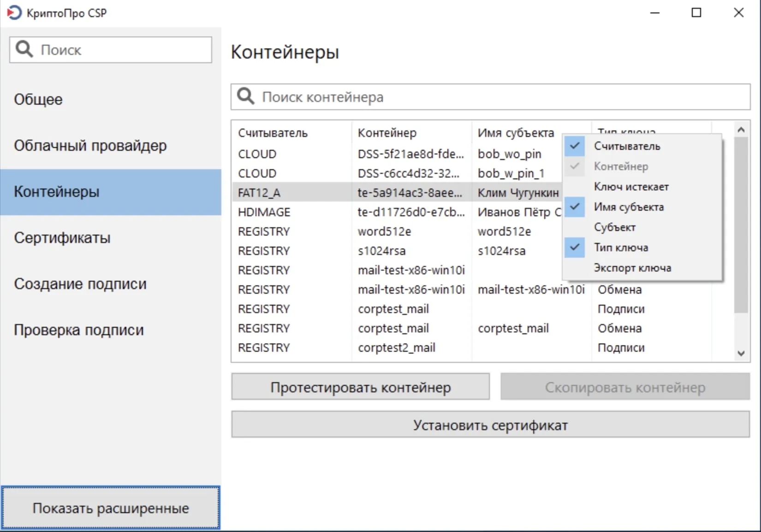The width and height of the screenshot is (761, 532).
Task: Click the КриптоПро CSP logo icon
Action: (x=14, y=13)
